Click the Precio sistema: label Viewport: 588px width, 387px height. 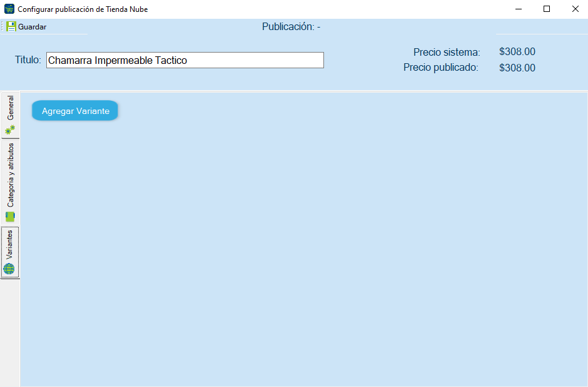point(447,52)
